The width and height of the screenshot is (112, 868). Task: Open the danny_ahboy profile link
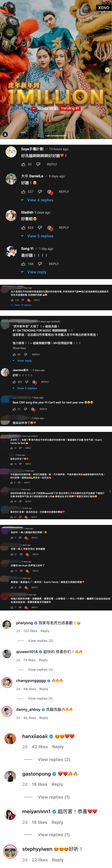point(28,709)
